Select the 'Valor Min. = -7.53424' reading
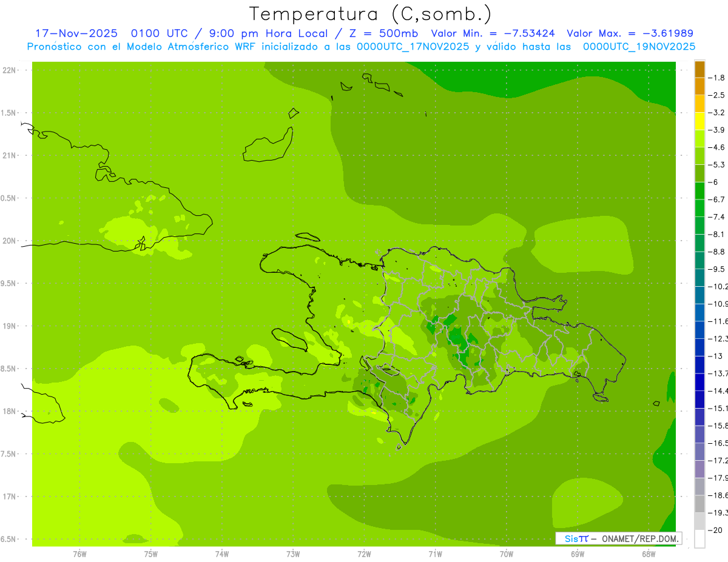The image size is (728, 562). [493, 33]
